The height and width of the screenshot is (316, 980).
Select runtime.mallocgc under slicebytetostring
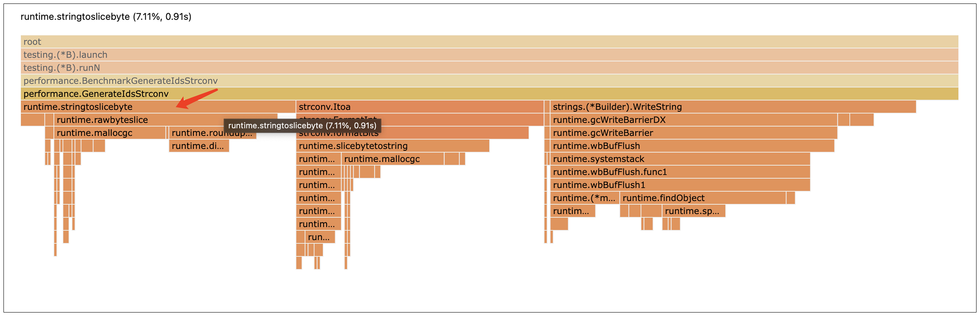tap(392, 159)
